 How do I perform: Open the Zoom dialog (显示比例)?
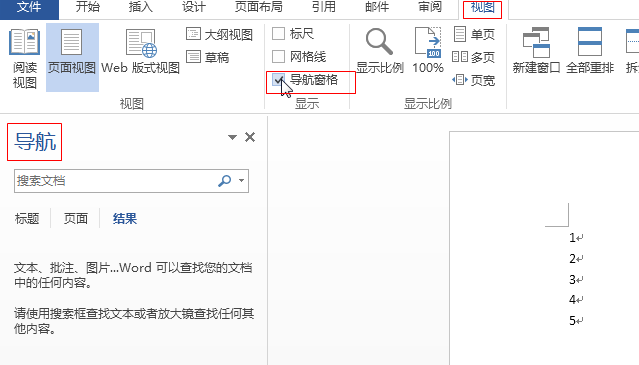click(379, 51)
